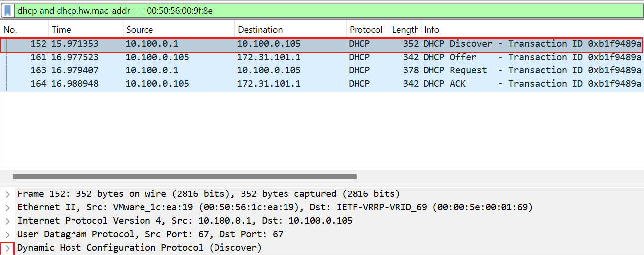
Task: Click the packet list horizontal scrollbar
Action: [x=184, y=176]
